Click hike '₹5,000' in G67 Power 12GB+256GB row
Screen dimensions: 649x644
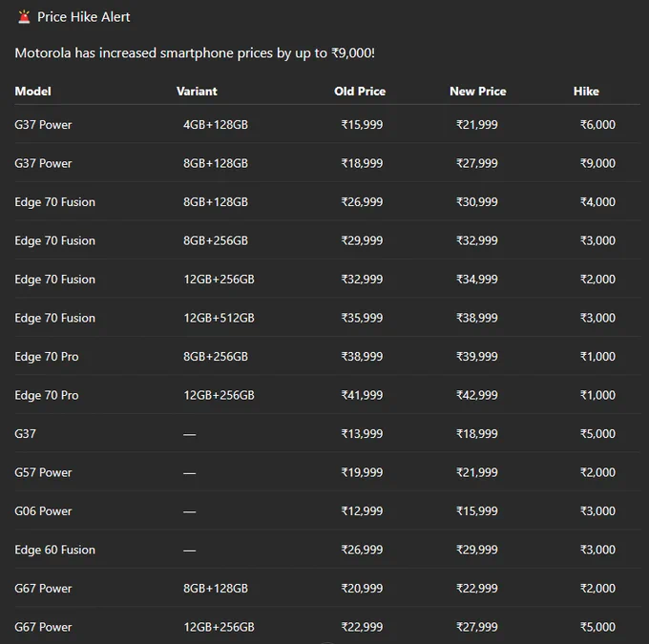[597, 627]
